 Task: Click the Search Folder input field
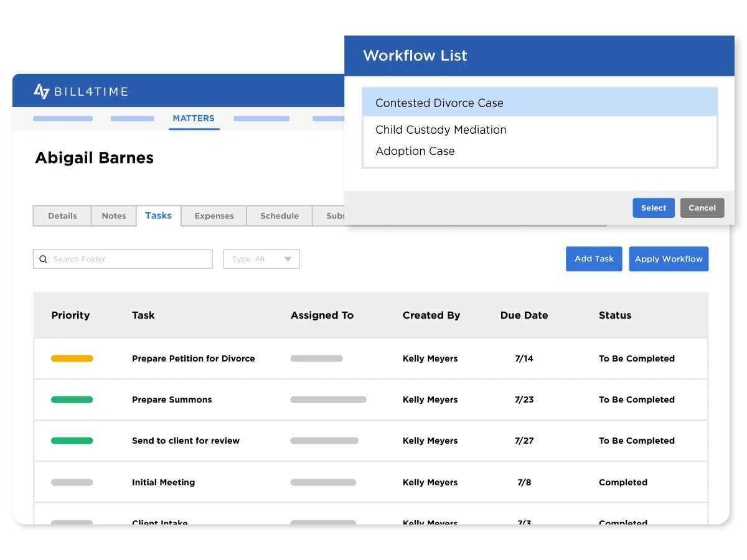tap(128, 259)
